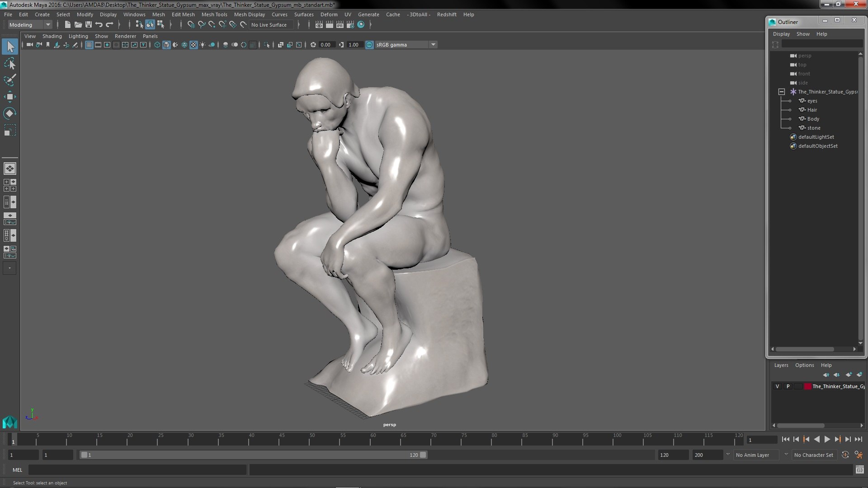Click red layer color swatch
The image size is (868, 488).
point(807,386)
